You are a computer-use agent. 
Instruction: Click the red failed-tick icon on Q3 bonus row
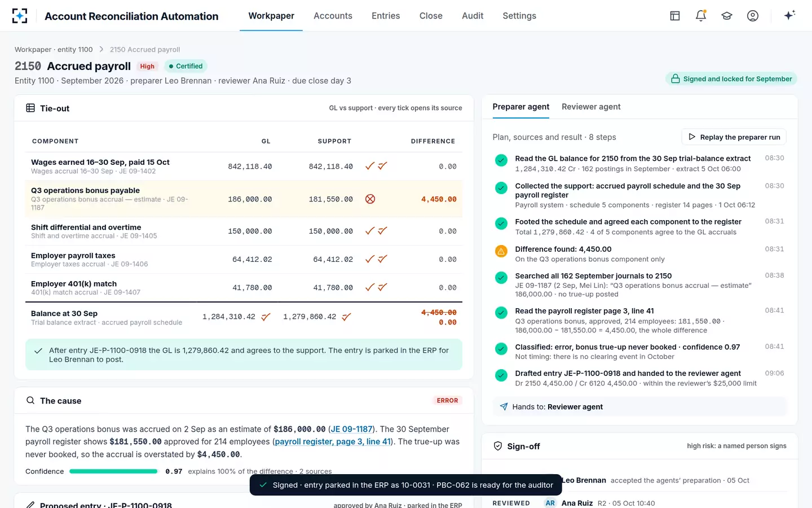click(370, 199)
